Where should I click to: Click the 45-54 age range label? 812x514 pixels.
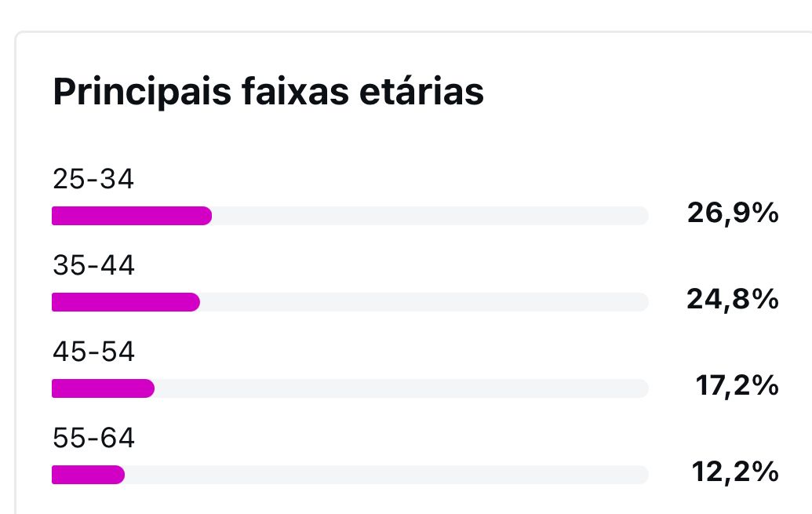tap(93, 352)
